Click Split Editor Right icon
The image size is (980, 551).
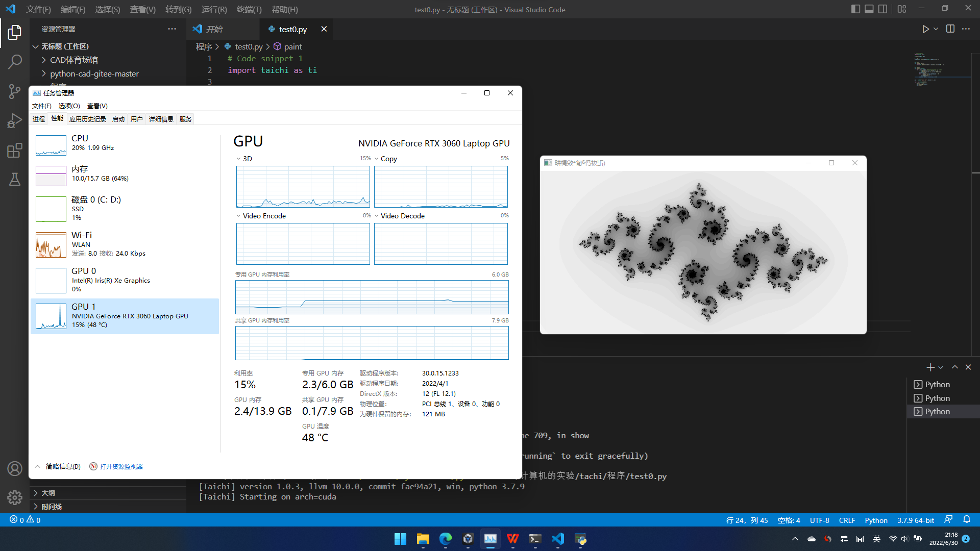click(950, 29)
